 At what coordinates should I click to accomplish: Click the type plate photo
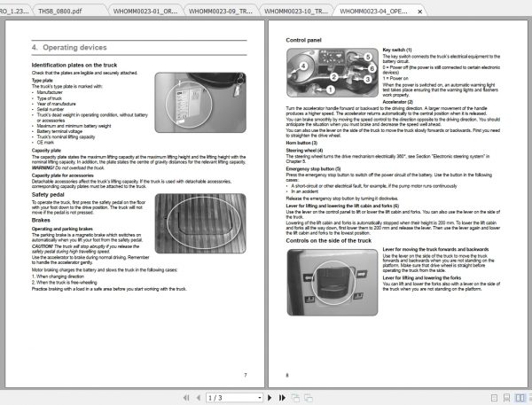(200, 103)
